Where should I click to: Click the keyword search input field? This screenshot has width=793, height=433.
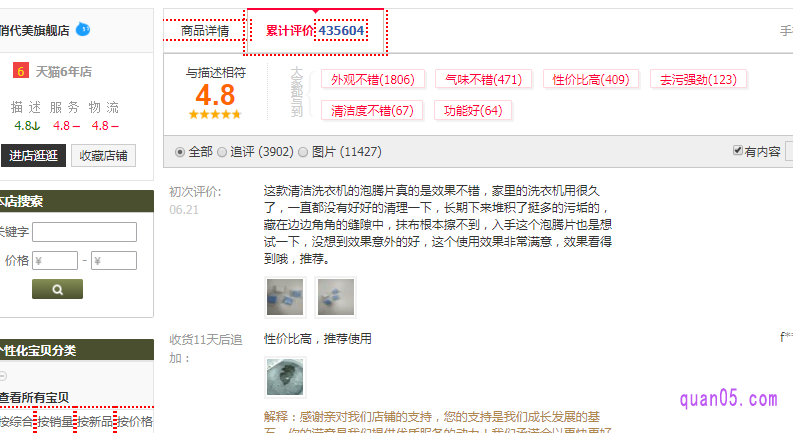point(84,232)
